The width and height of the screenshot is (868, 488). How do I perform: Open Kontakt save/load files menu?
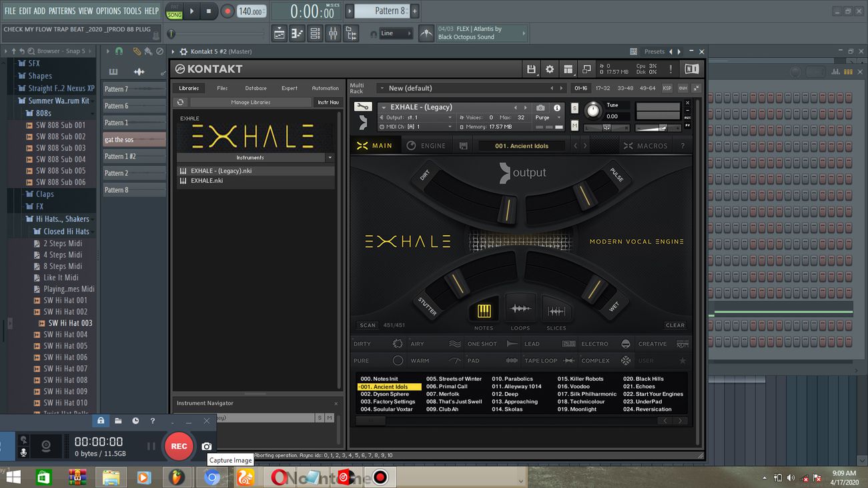coord(531,69)
